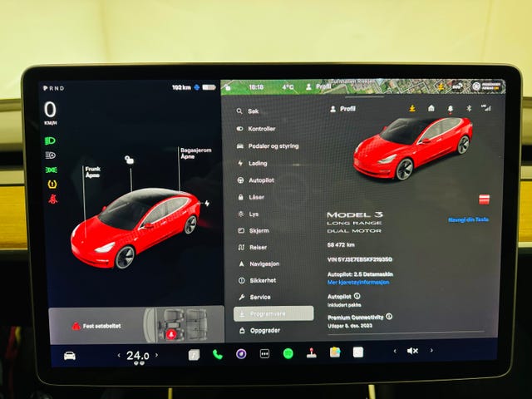Select the Skjerm display menu
The height and width of the screenshot is (399, 532).
[x=254, y=231]
